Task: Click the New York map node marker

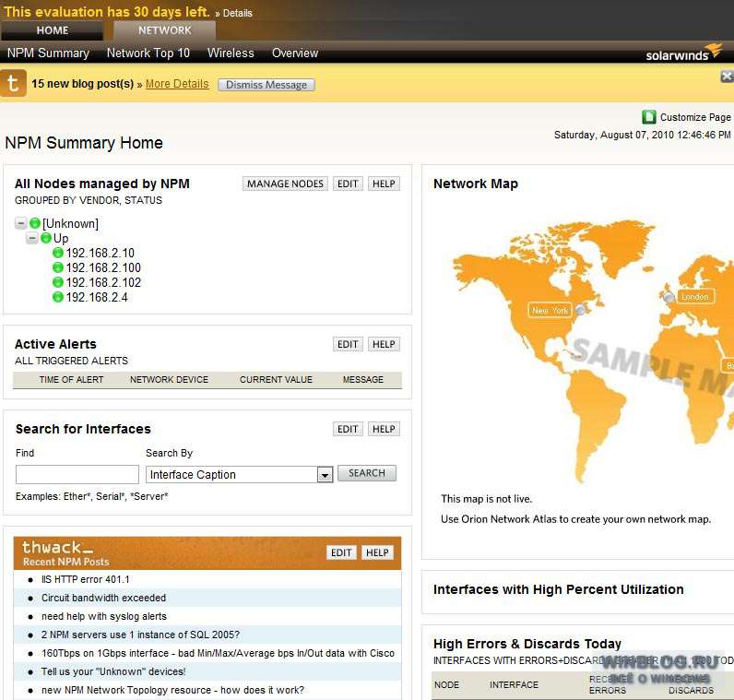Action: click(x=580, y=310)
